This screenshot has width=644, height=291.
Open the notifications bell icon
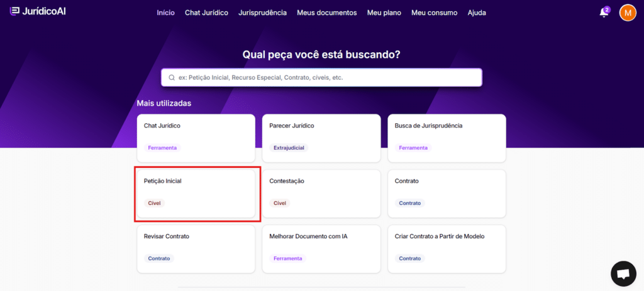604,13
